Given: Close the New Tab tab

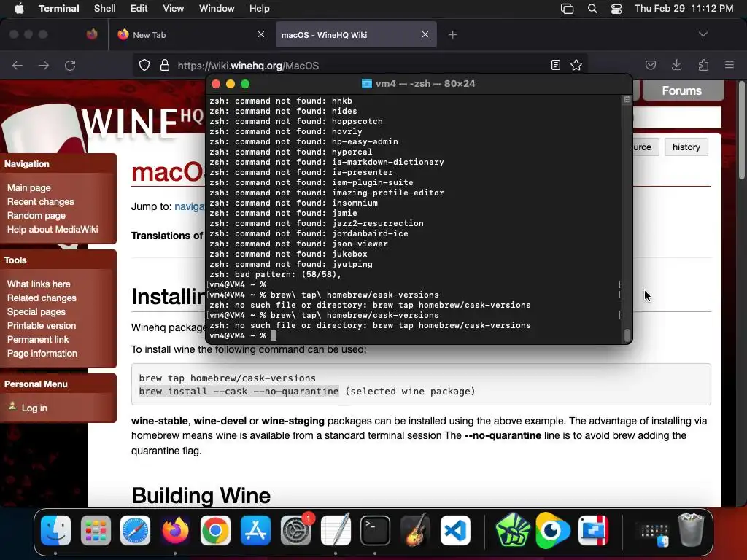Looking at the screenshot, I should (261, 34).
